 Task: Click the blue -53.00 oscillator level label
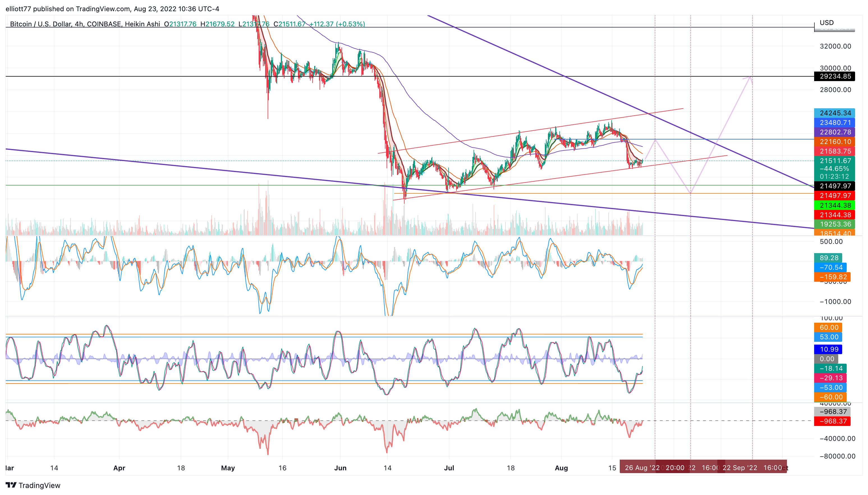831,387
